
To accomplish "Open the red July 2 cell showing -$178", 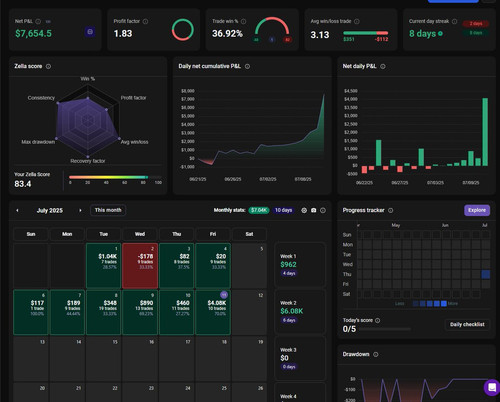I will click(x=140, y=266).
